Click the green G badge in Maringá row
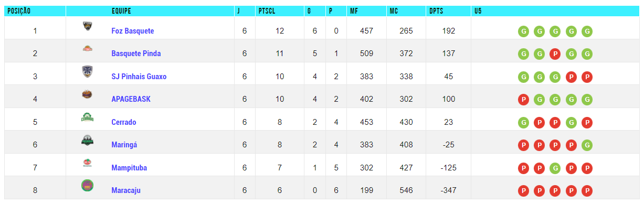 click(587, 145)
